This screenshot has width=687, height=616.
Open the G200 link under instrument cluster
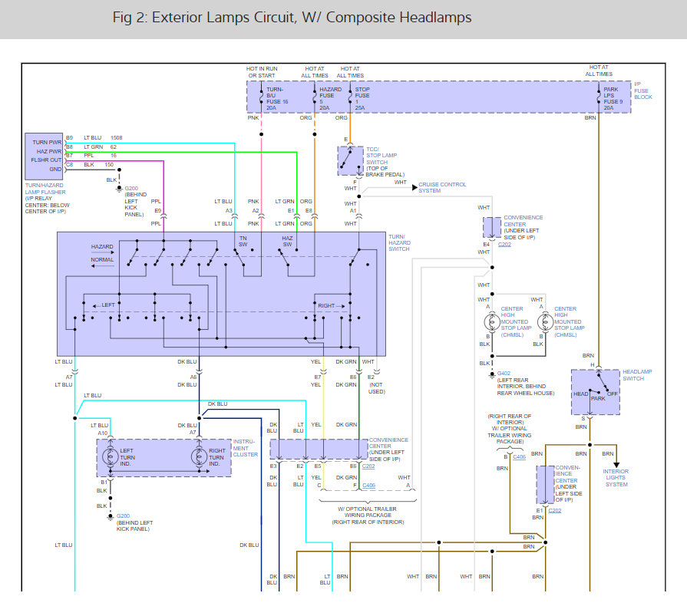coord(123,516)
